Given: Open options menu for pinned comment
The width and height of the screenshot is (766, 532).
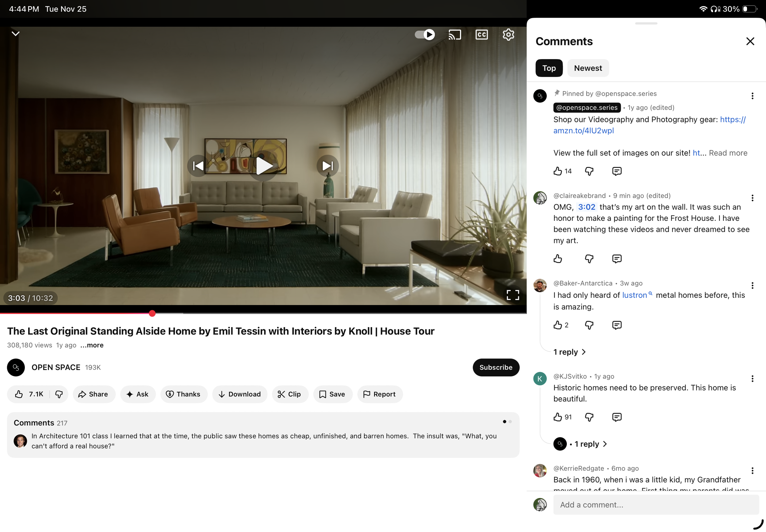Looking at the screenshot, I should pos(752,96).
